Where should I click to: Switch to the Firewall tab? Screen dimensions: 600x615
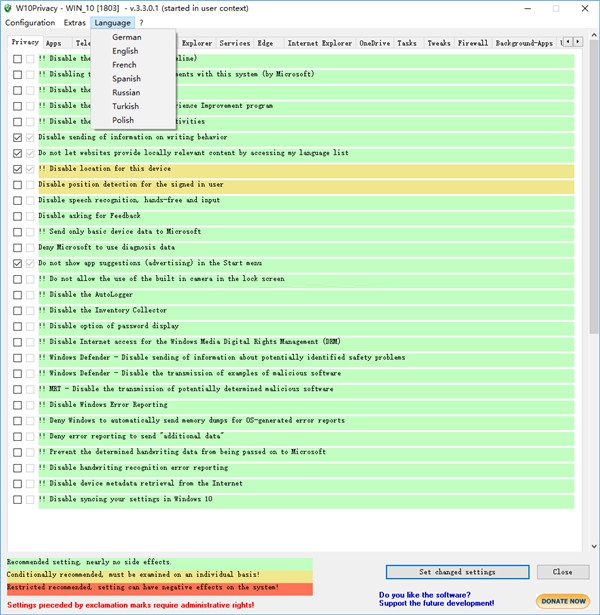[472, 44]
